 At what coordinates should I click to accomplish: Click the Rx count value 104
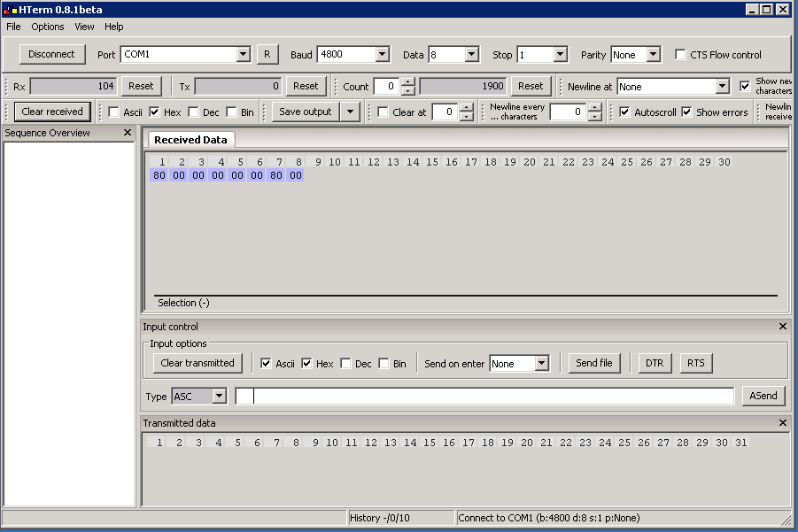[74, 87]
